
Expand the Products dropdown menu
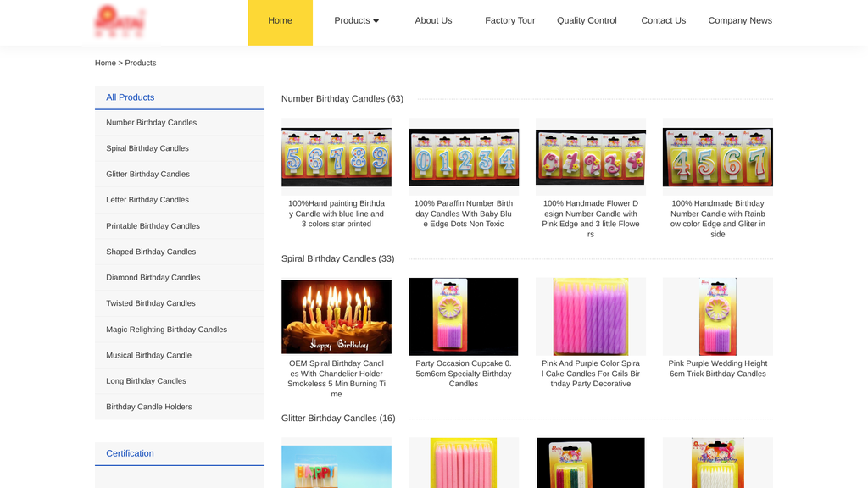[x=357, y=21]
